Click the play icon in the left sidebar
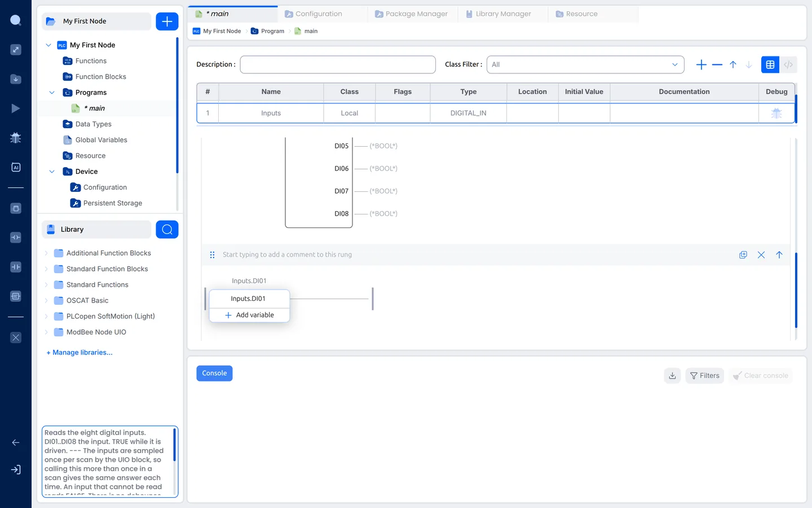 point(16,108)
